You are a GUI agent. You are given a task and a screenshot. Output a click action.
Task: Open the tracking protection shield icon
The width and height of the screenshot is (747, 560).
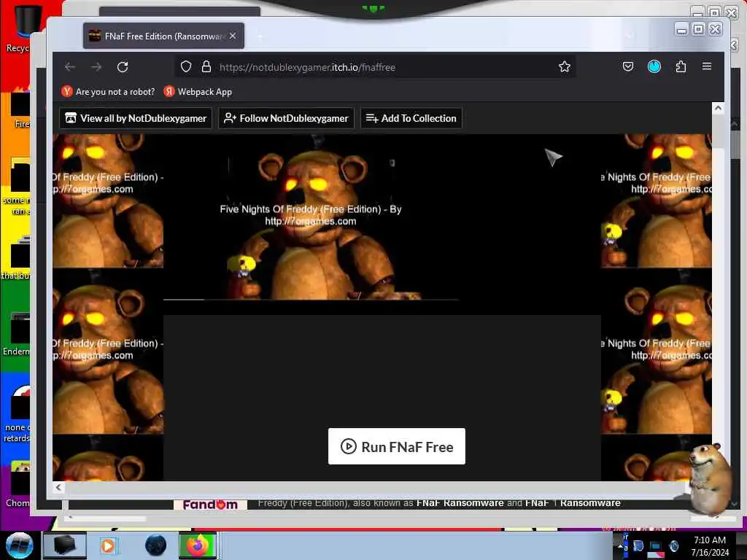[186, 67]
